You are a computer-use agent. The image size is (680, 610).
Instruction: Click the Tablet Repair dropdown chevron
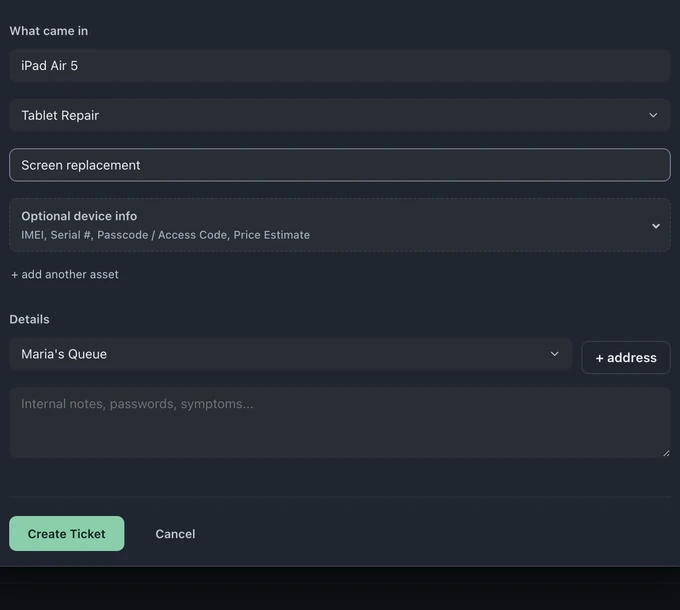point(653,115)
